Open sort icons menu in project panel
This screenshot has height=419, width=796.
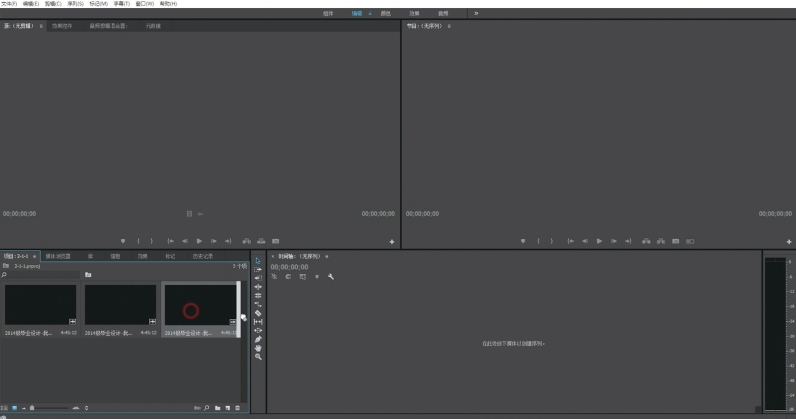(x=86, y=408)
